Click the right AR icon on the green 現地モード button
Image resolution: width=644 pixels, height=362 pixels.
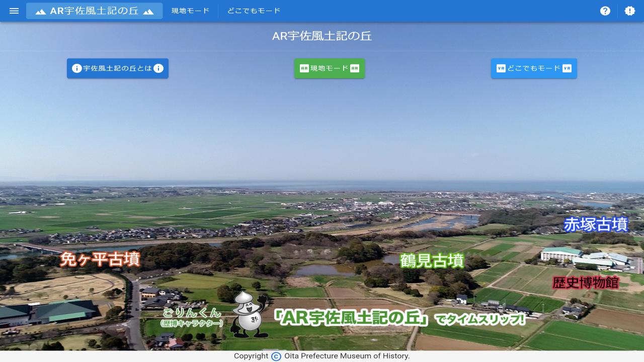point(355,68)
